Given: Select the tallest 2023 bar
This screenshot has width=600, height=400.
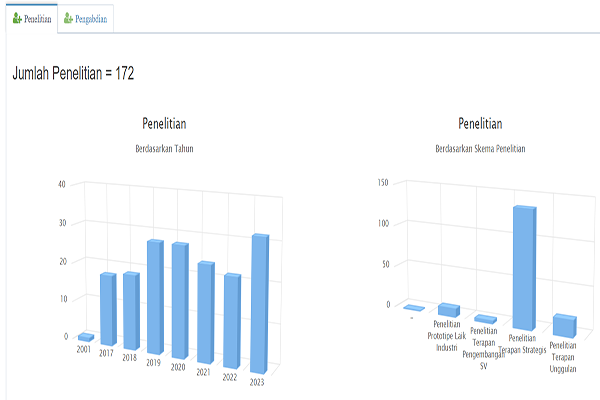Looking at the screenshot, I should [x=259, y=302].
